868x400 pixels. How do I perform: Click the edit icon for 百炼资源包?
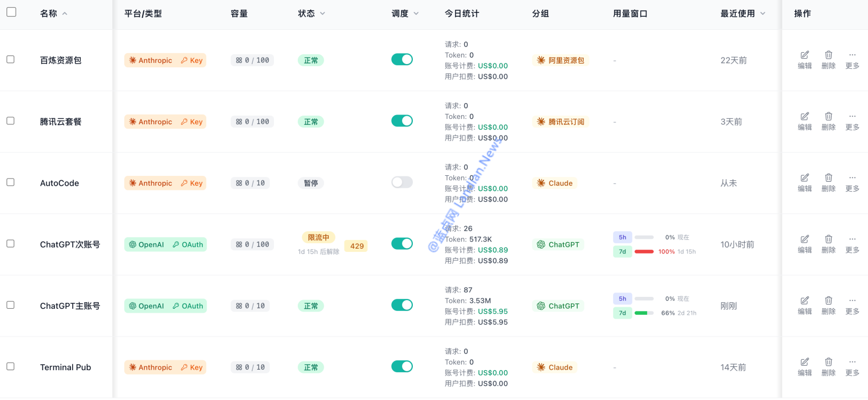coord(805,55)
